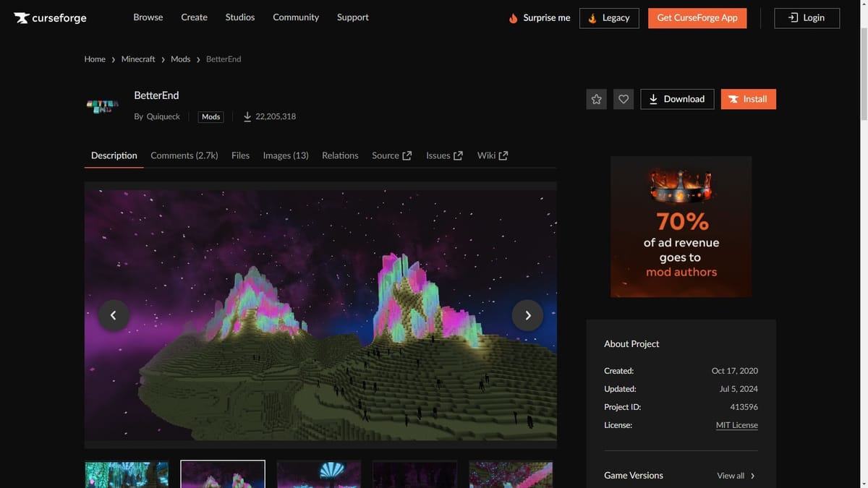Expand the Comments (2.7k) tab
The width and height of the screenshot is (868, 488).
pyautogui.click(x=184, y=155)
